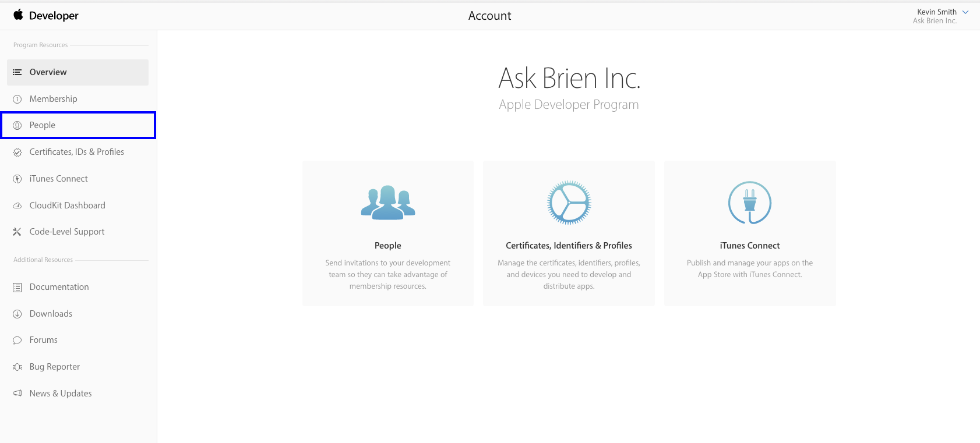The image size is (980, 443).
Task: Click the Documentation page icon
Action: [17, 287]
